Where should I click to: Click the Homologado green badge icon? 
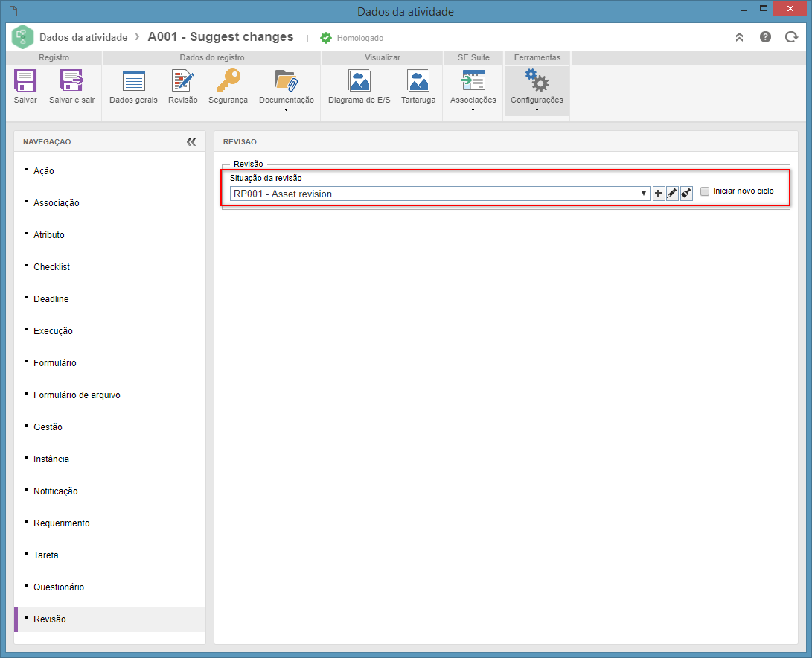tap(326, 38)
